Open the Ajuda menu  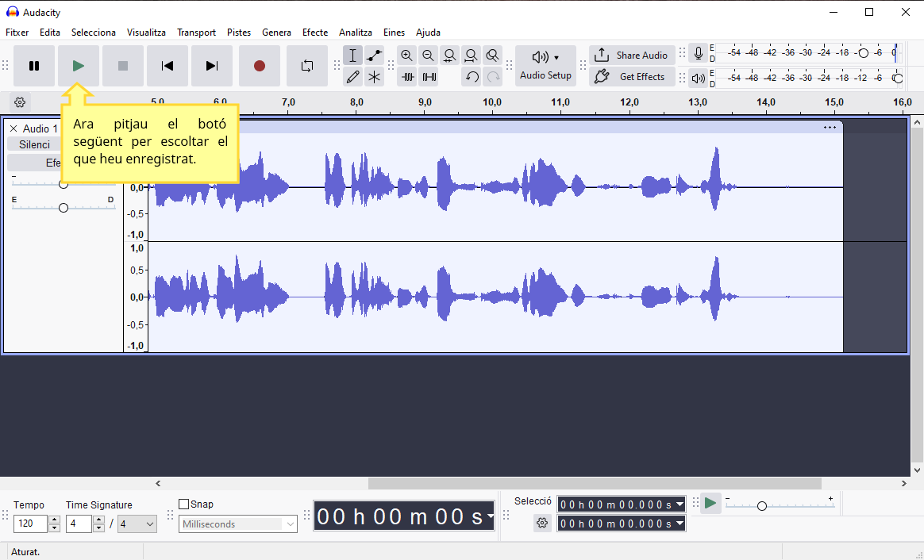pos(428,33)
